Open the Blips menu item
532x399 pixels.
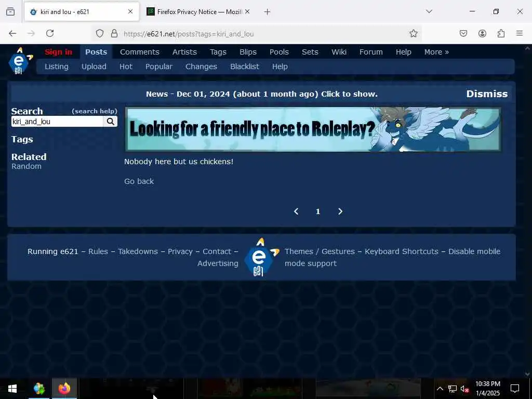[x=248, y=52]
